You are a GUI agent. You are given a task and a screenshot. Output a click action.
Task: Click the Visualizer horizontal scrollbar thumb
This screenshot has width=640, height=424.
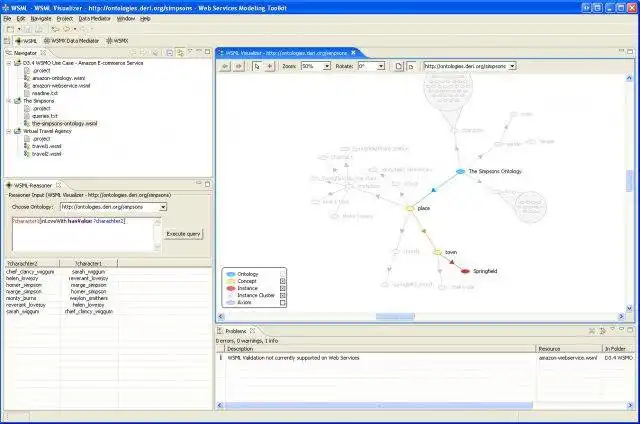tap(395, 316)
